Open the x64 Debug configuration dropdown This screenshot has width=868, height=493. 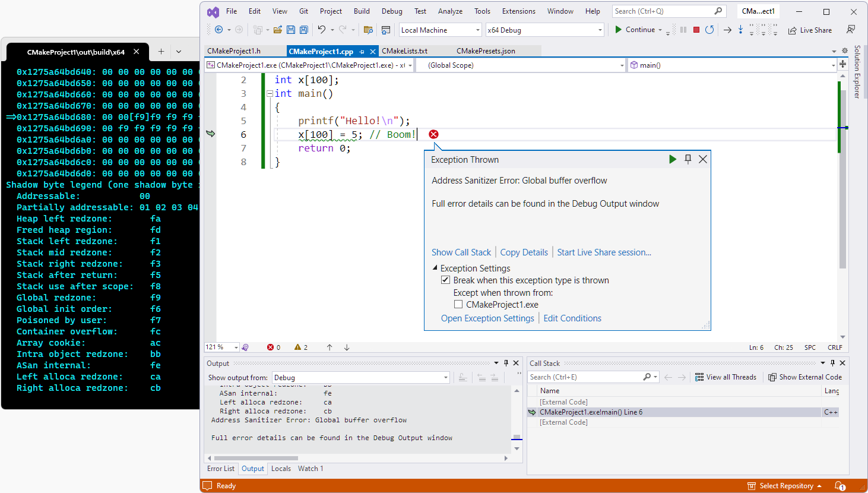click(x=600, y=30)
